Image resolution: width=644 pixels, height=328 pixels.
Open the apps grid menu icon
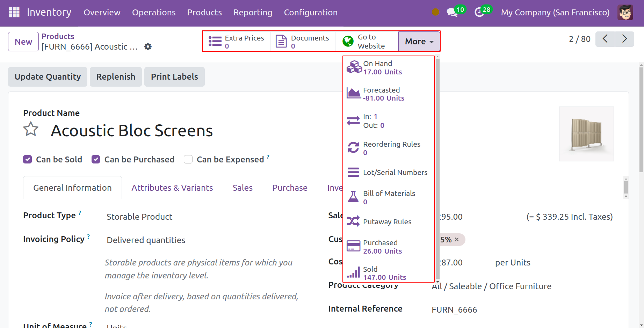click(14, 12)
